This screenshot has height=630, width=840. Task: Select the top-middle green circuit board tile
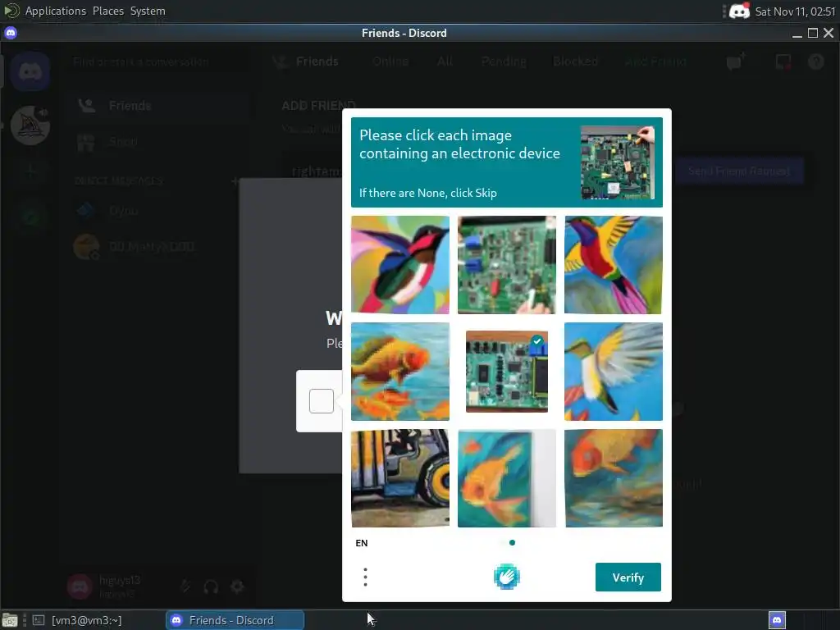pos(507,265)
